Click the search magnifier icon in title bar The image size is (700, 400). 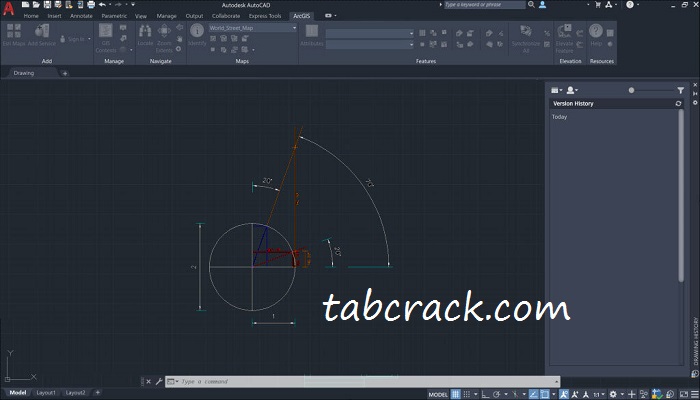[531, 4]
